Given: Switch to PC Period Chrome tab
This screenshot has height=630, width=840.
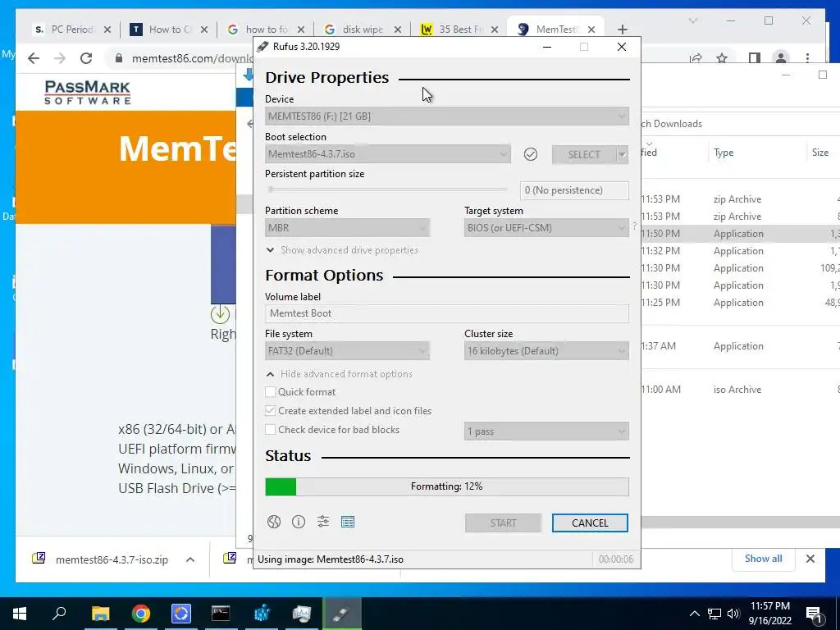Looking at the screenshot, I should pyautogui.click(x=72, y=30).
